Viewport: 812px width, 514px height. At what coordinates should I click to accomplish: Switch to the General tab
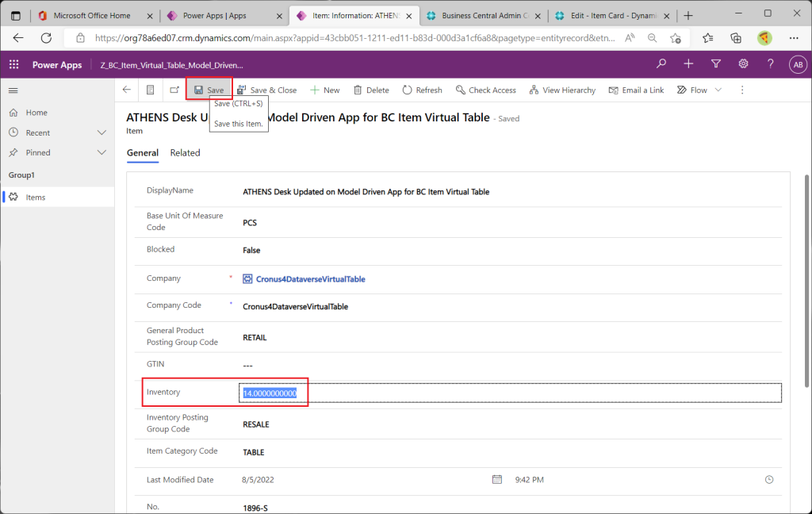[143, 153]
